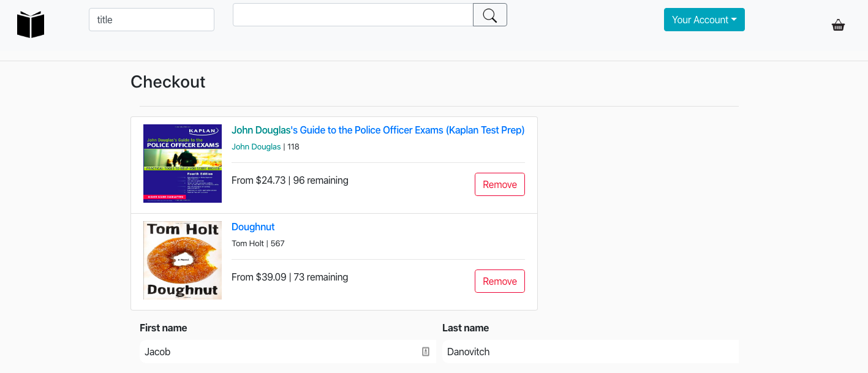The height and width of the screenshot is (373, 868).
Task: Click the magnifying glass search button
Action: pos(489,15)
